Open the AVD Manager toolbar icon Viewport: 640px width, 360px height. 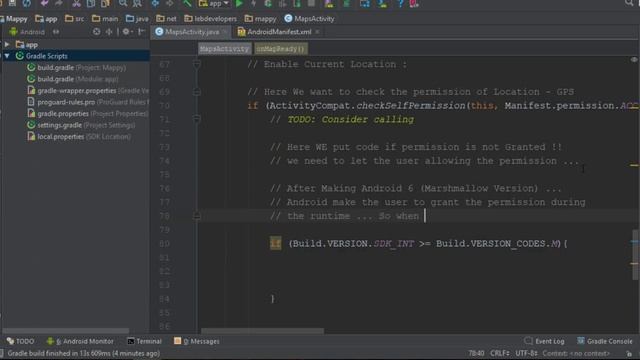click(329, 4)
